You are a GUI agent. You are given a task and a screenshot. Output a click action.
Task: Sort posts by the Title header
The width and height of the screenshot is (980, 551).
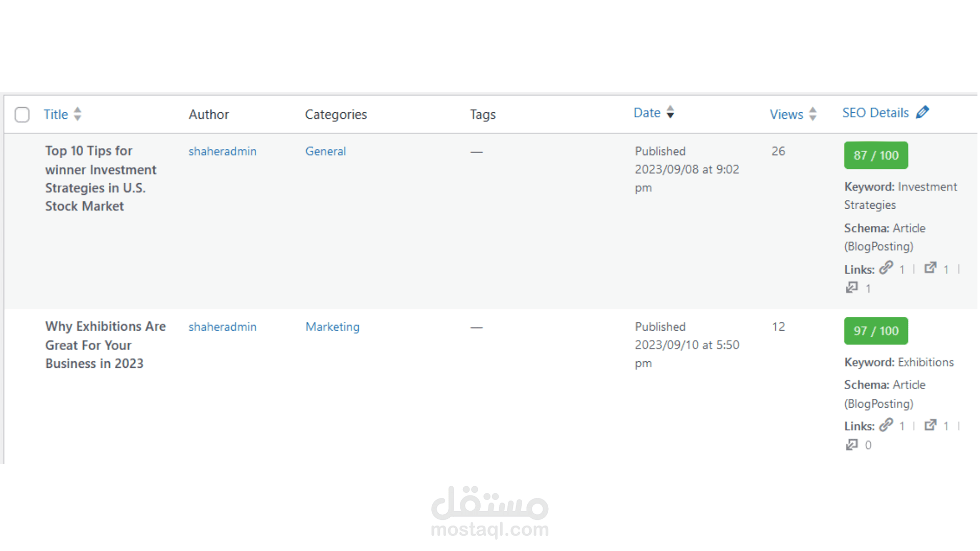point(56,114)
